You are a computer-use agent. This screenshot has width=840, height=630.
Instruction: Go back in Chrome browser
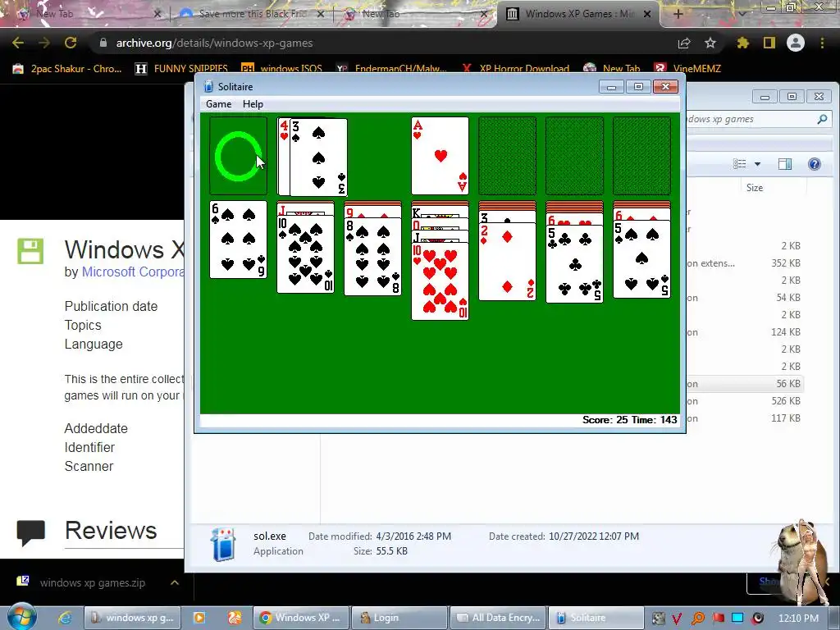point(18,43)
